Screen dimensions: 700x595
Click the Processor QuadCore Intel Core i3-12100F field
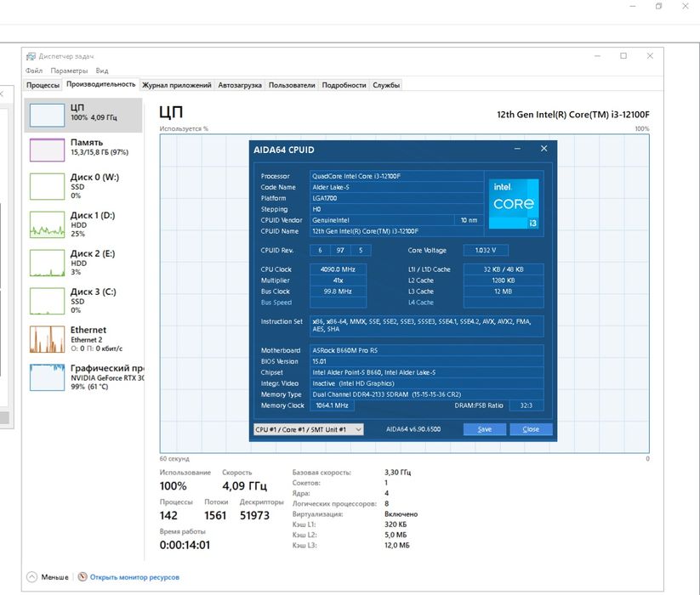[396, 176]
